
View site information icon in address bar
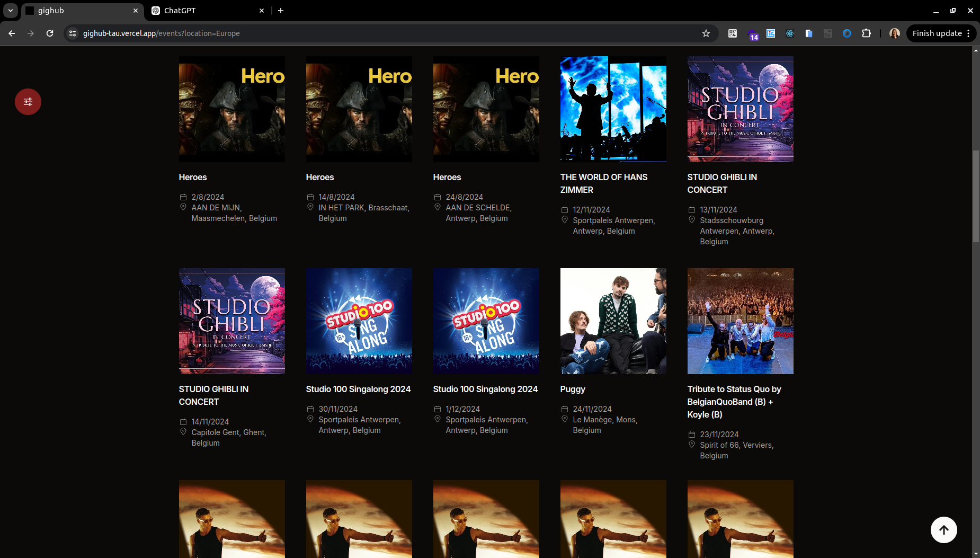pos(73,33)
